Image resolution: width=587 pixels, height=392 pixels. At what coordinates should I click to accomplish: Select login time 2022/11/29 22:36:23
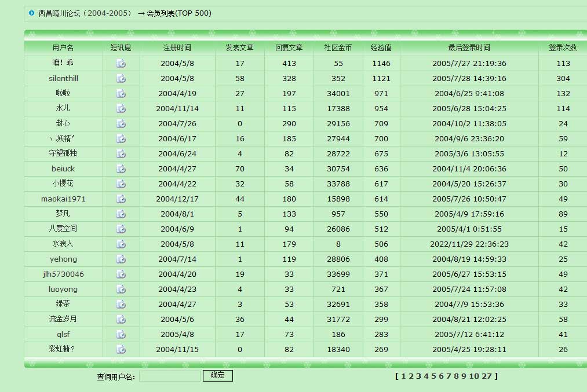pyautogui.click(x=469, y=244)
